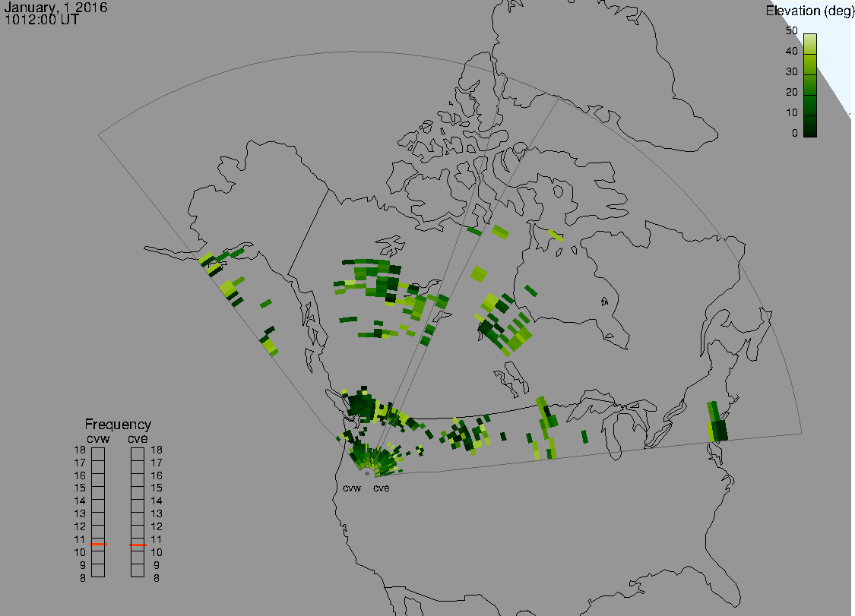
Task: Click the top cell of cve frequency bar
Action: point(138,454)
